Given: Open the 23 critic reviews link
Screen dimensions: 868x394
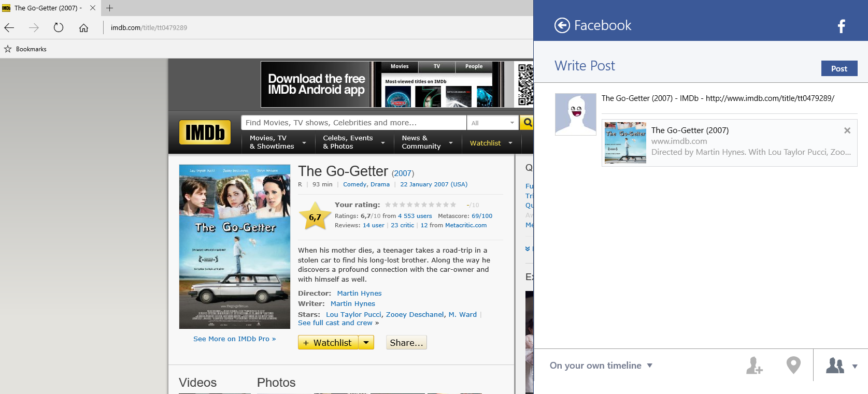Looking at the screenshot, I should (403, 225).
